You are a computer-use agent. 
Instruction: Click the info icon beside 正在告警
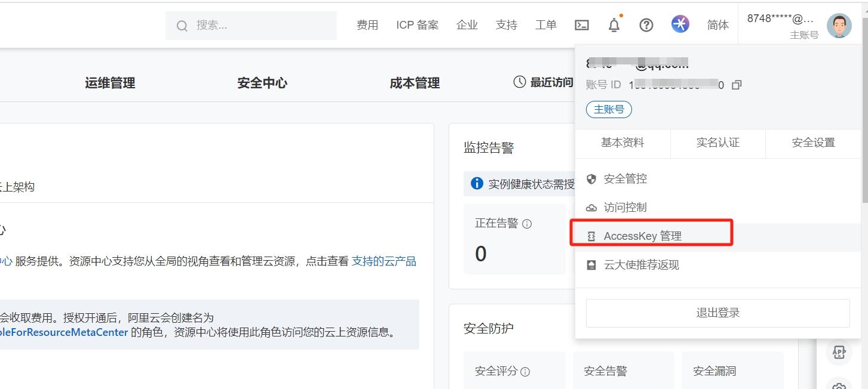click(527, 224)
